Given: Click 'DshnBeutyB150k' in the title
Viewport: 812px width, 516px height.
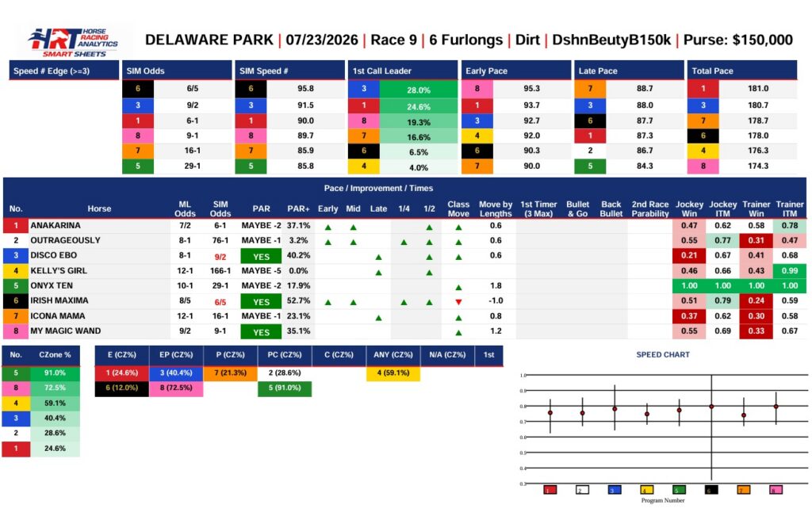Looking at the screenshot, I should 611,40.
